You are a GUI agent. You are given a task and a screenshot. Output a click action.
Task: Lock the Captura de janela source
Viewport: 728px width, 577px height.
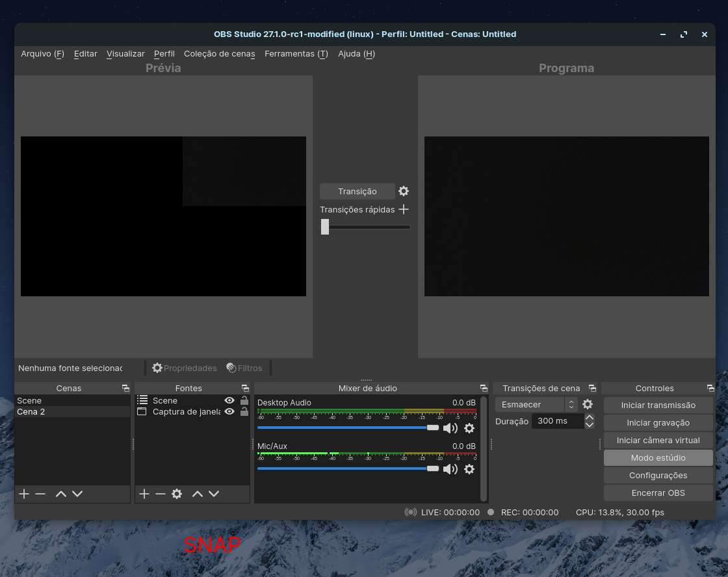tap(244, 411)
